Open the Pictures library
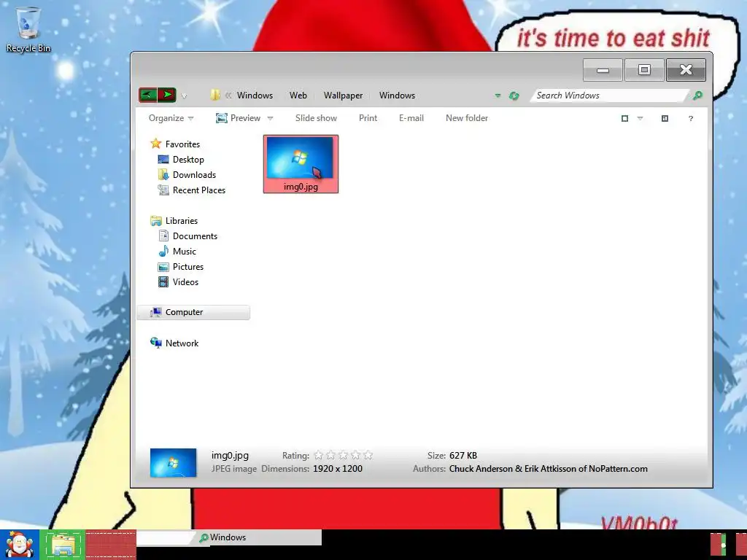 pos(188,267)
